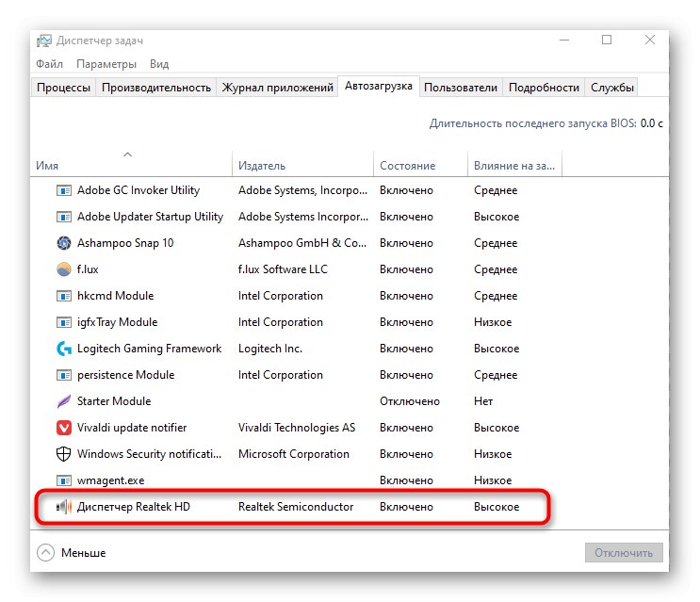
Task: Click the Vivaldi update notifier icon
Action: (64, 428)
